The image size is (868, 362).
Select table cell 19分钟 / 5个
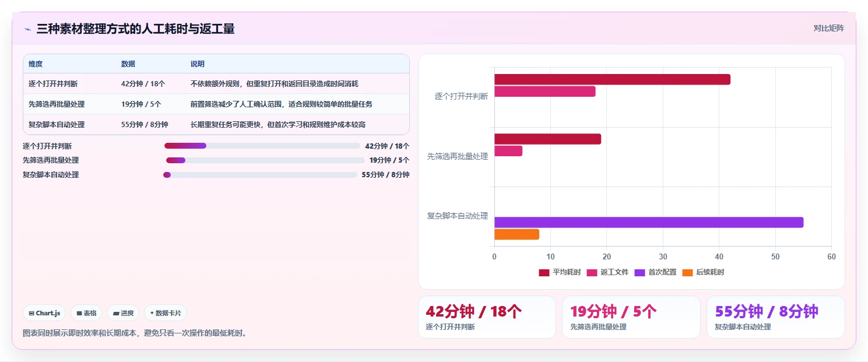tap(141, 104)
